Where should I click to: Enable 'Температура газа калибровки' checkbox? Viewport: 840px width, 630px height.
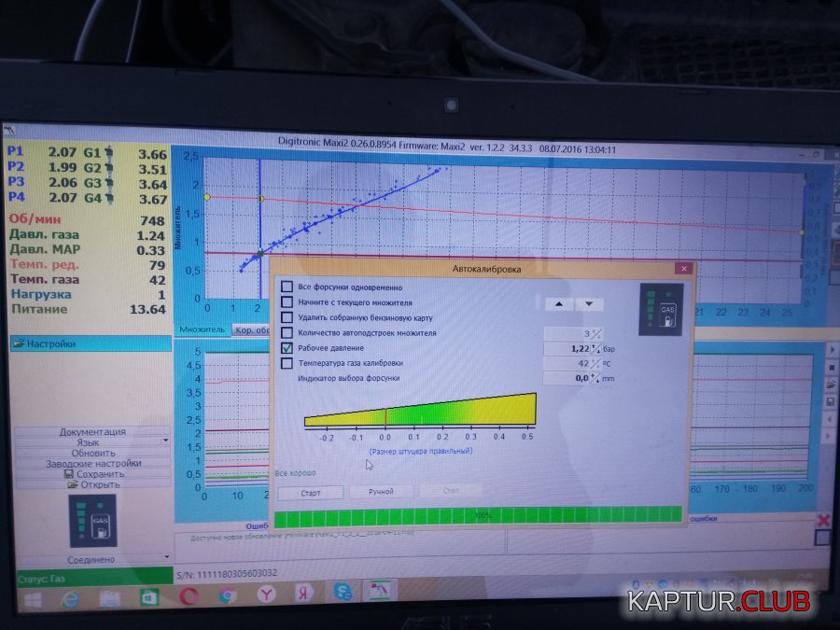(x=287, y=363)
